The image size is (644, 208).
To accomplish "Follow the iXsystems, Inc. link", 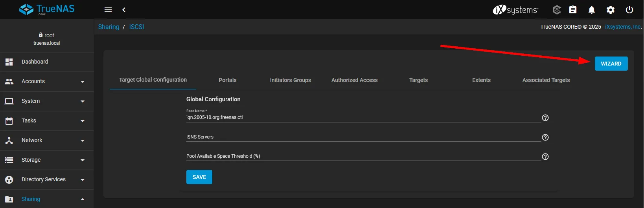I will pos(623,27).
